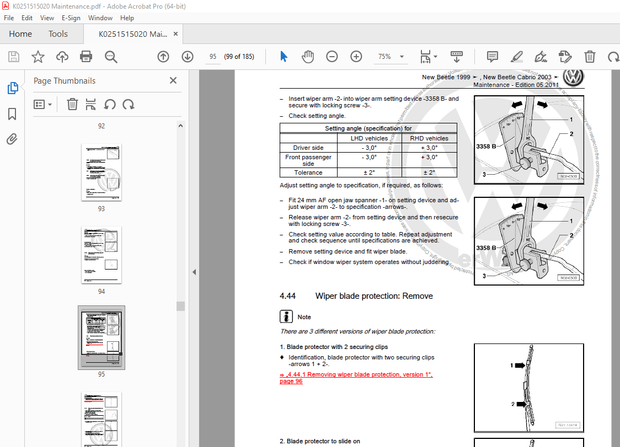Viewport: 620px width, 447px height.
Task: Open the thumbnails options dropdown
Action: coord(43,104)
